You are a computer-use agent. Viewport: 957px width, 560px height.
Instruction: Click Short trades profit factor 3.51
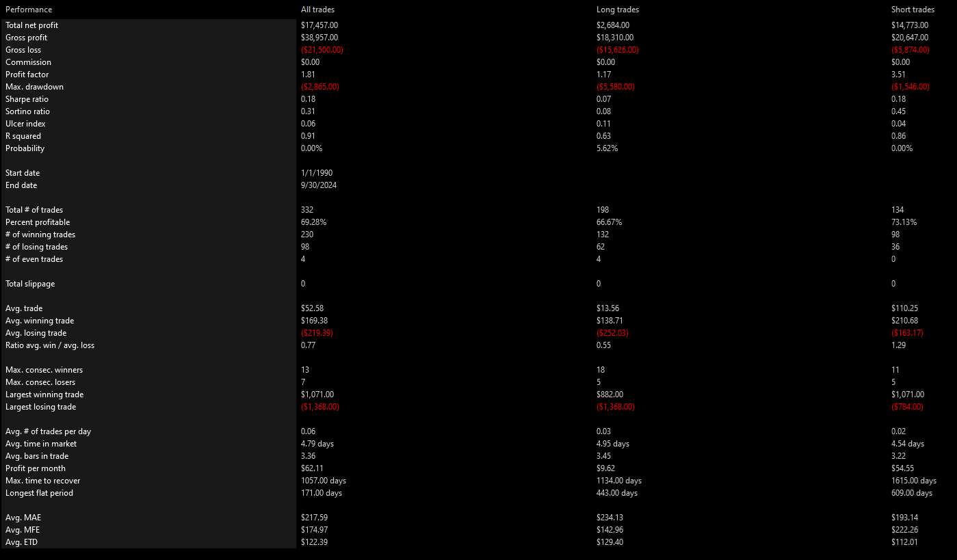point(898,75)
